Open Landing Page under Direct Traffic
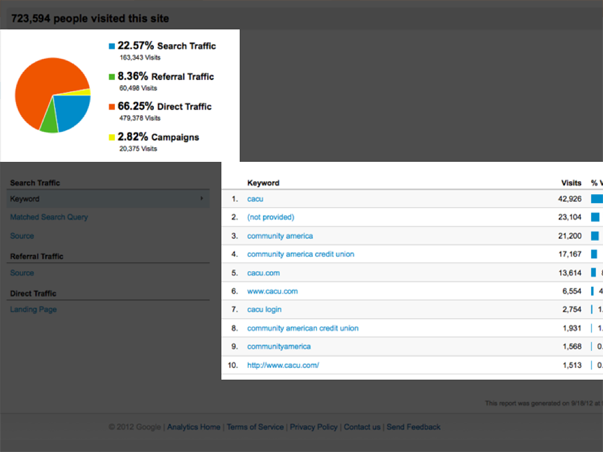The image size is (603, 452). 33,309
